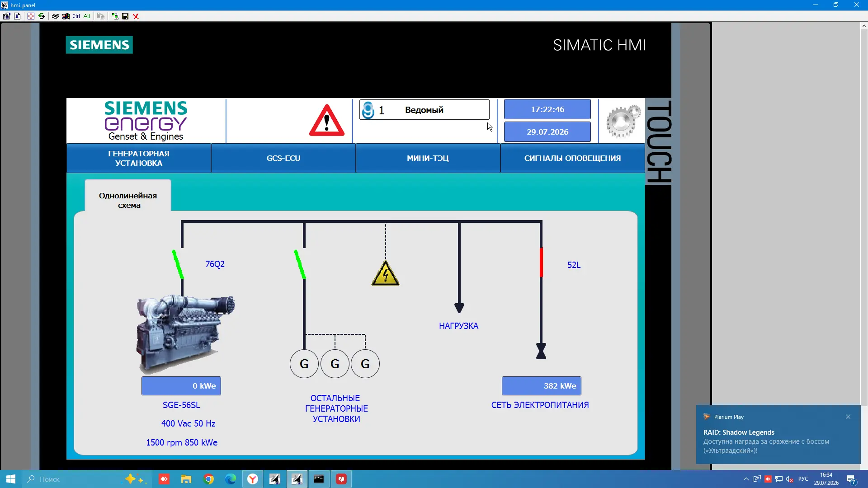Image resolution: width=868 pixels, height=488 pixels.
Task: Select the Однолинейная схема tab
Action: (x=128, y=196)
